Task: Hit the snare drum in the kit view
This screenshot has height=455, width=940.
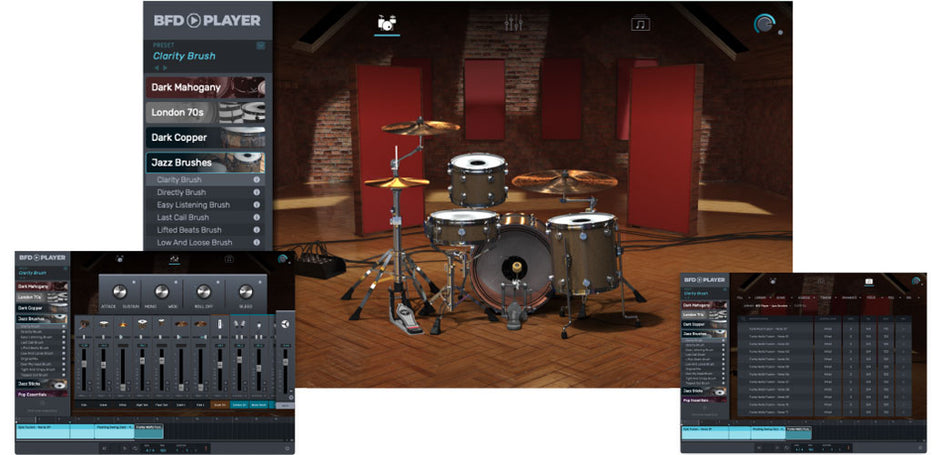Action: coord(462,228)
